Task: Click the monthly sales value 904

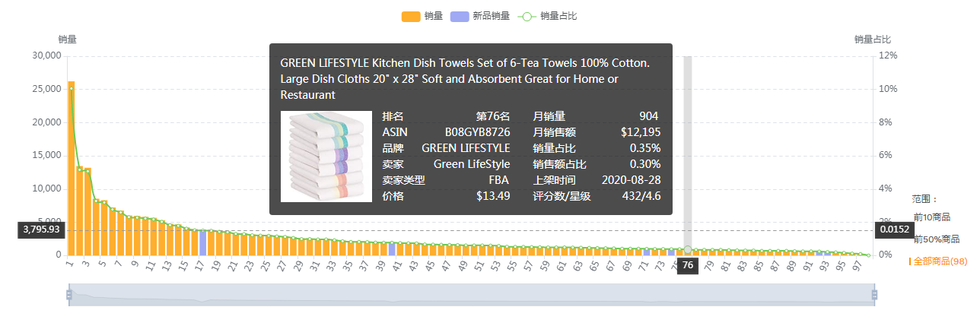Action: [x=649, y=116]
